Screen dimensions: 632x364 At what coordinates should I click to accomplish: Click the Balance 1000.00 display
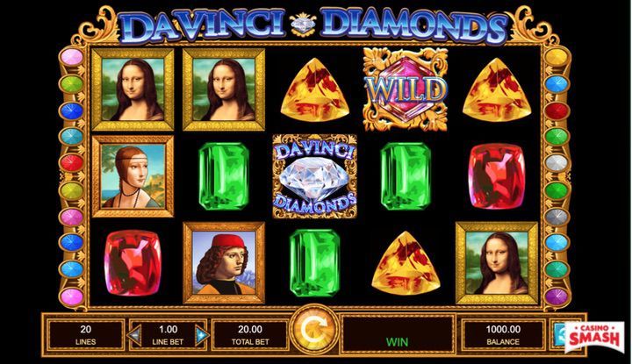coord(503,334)
